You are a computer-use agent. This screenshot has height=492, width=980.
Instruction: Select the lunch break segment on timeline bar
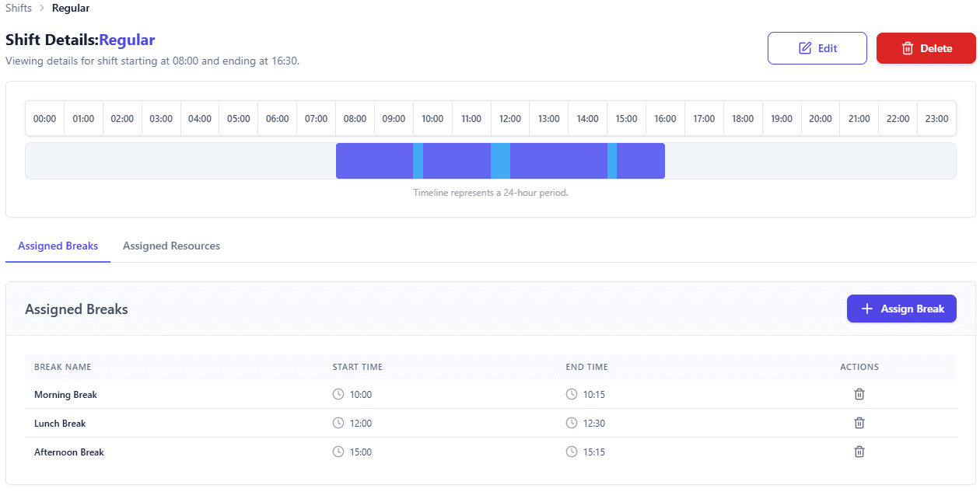500,161
